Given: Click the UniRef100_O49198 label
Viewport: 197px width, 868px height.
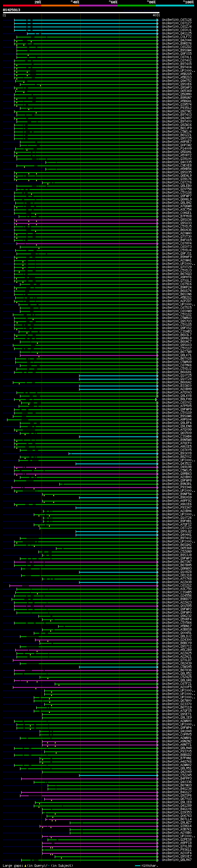Looking at the screenshot, I should (x=177, y=467).
